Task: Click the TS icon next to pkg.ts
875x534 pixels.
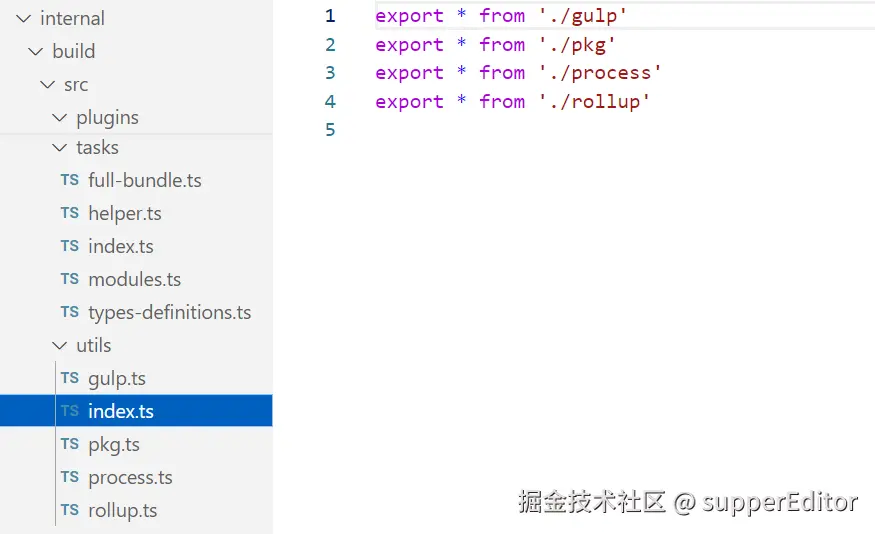Action: [x=69, y=444]
